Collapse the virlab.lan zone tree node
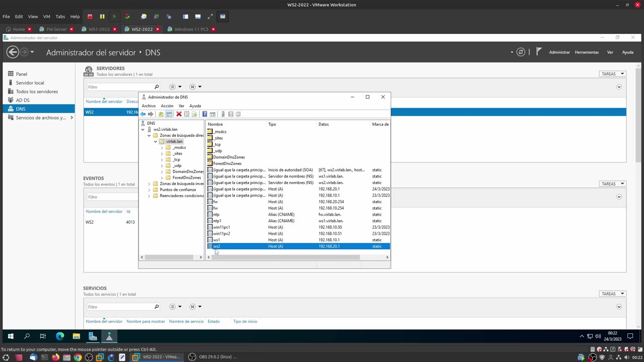 (x=155, y=141)
